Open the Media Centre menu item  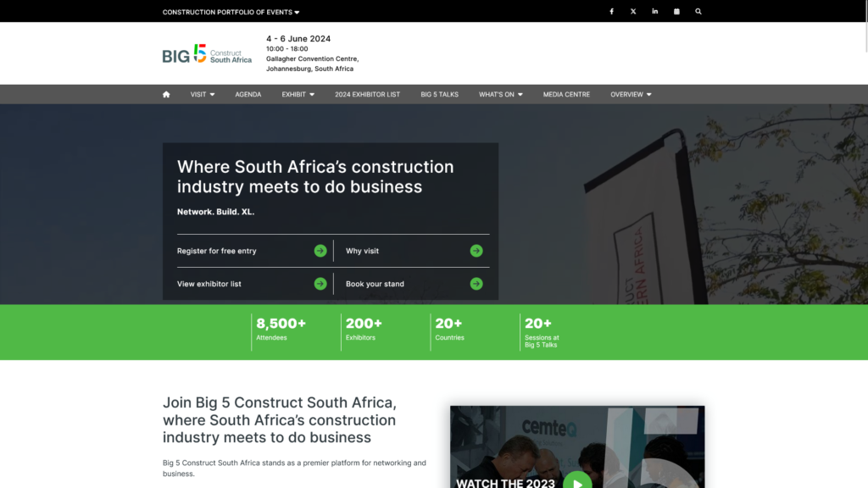tap(566, 95)
